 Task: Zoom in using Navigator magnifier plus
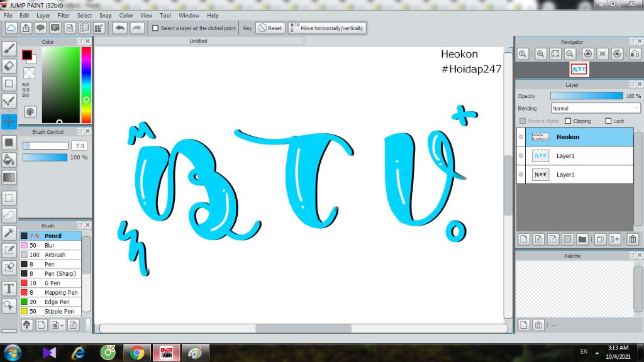coord(540,54)
